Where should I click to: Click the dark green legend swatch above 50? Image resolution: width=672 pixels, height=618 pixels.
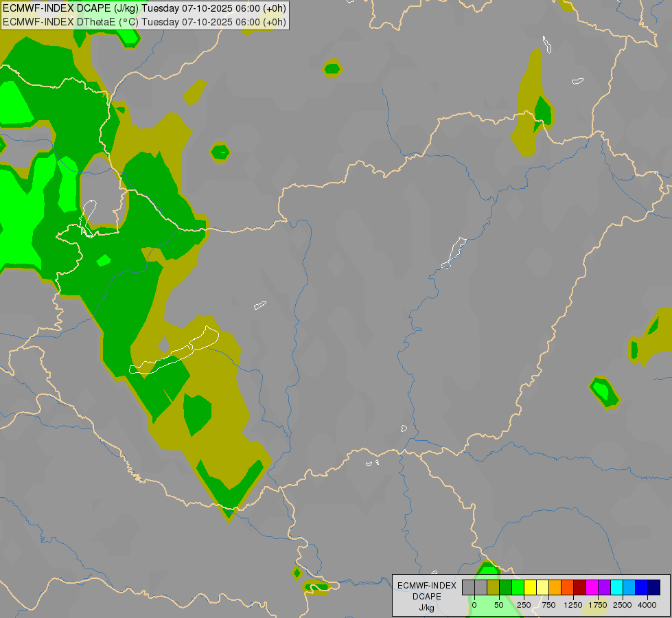coord(505,588)
